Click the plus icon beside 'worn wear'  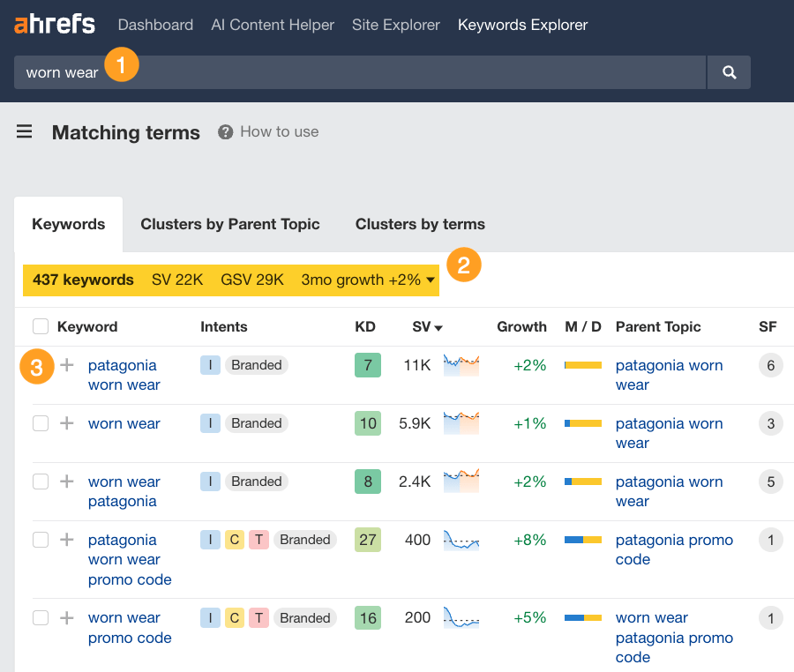tap(66, 423)
